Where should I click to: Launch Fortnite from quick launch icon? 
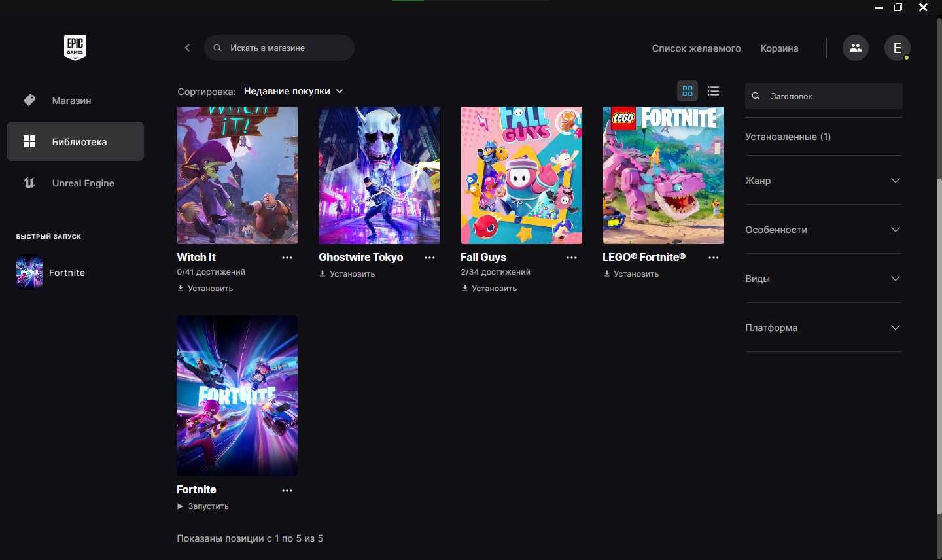29,272
